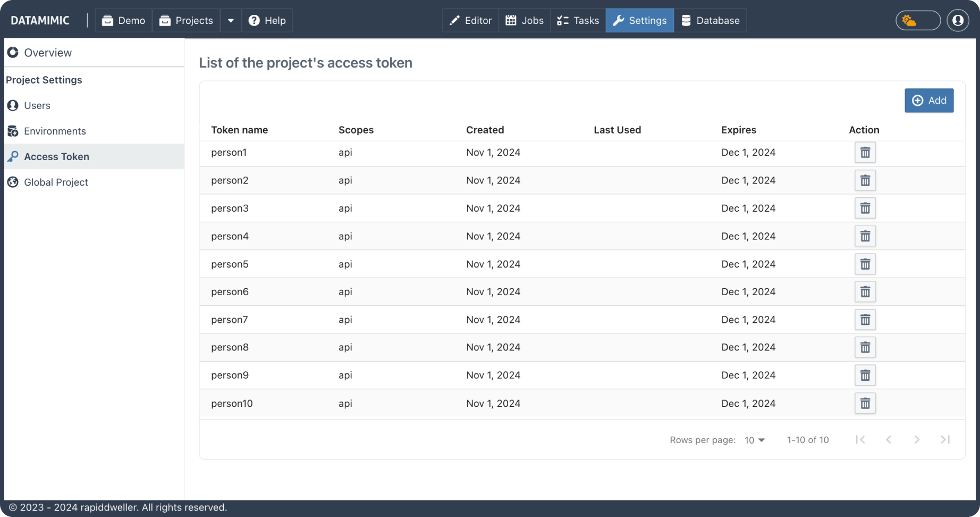Open the Help menu button
The width and height of the screenshot is (980, 517).
[x=267, y=21]
